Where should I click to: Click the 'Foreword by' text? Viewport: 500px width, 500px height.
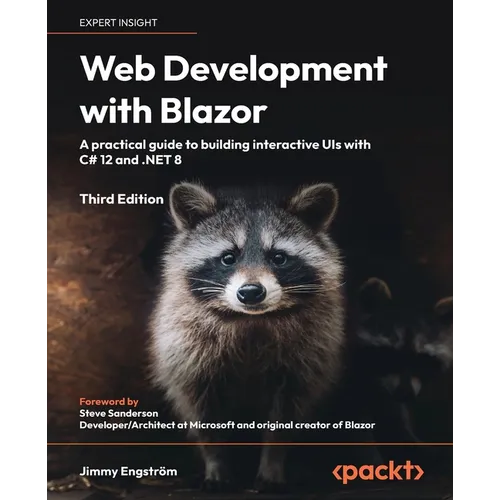click(x=109, y=402)
